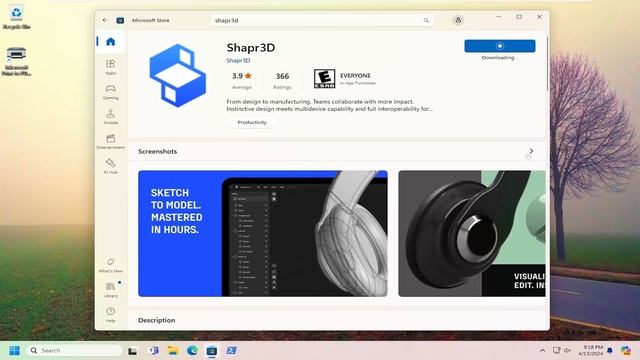Click the Shapr3D app logo
The height and width of the screenshot is (360, 640).
point(178,76)
